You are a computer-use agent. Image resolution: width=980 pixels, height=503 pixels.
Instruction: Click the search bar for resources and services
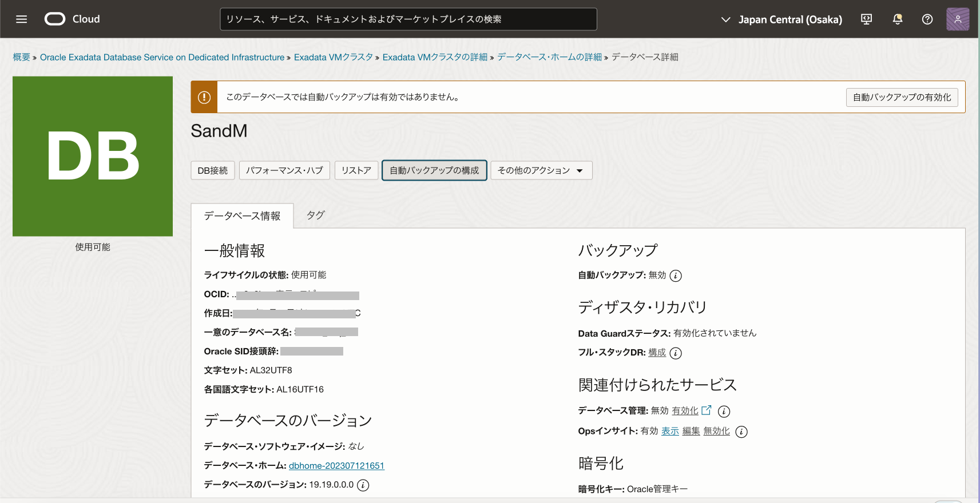[x=408, y=19]
